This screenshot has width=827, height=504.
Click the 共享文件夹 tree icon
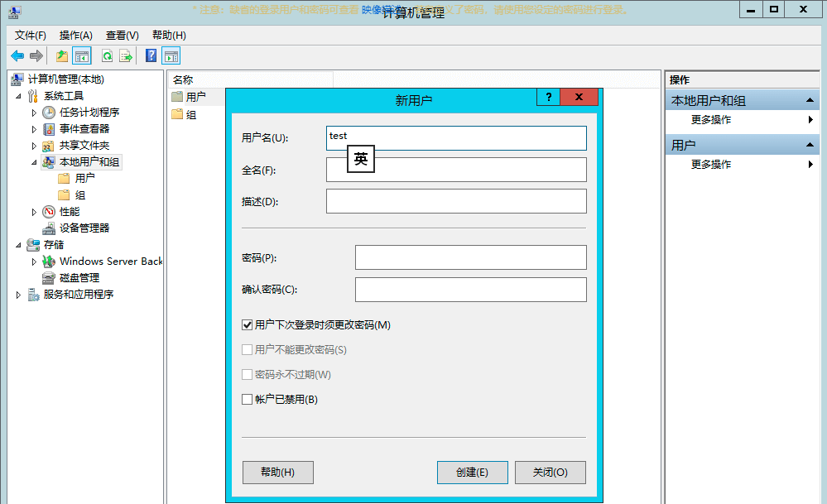point(49,146)
